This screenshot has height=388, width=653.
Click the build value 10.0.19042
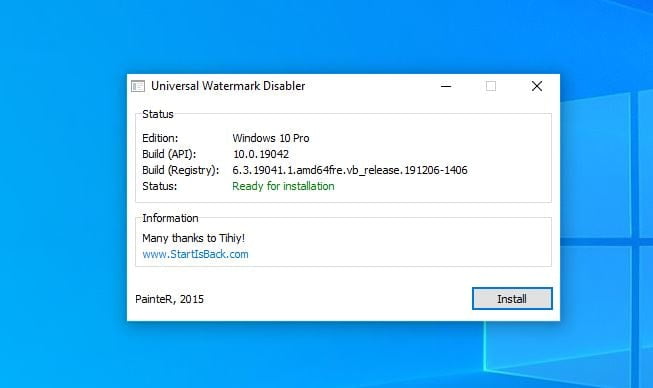[x=261, y=154]
